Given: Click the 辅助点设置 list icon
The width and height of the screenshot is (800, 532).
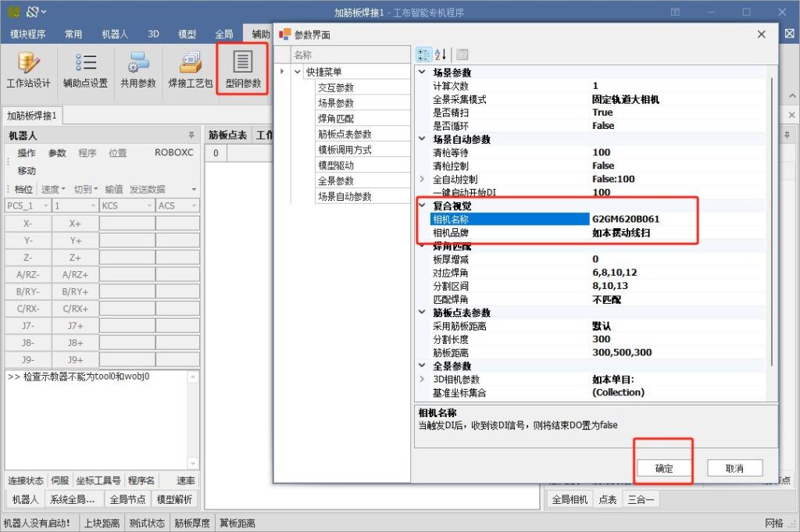Looking at the screenshot, I should [85, 62].
